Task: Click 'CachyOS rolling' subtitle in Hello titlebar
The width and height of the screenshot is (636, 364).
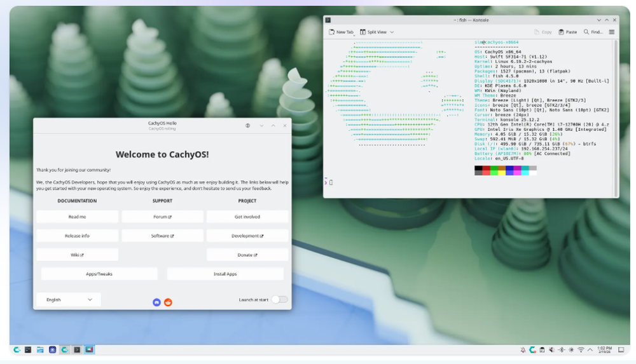Action: point(162,129)
